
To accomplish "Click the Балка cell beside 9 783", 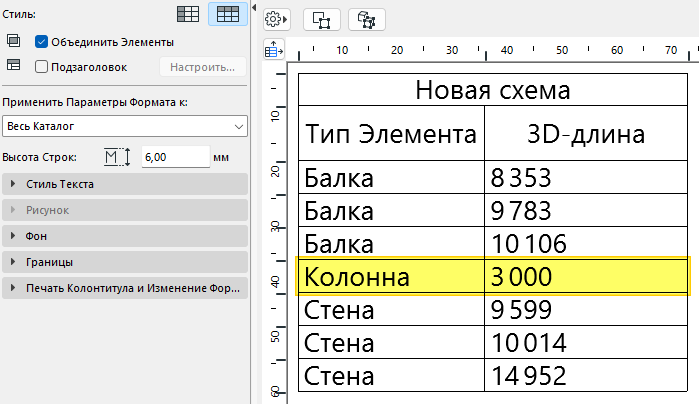I will (391, 210).
